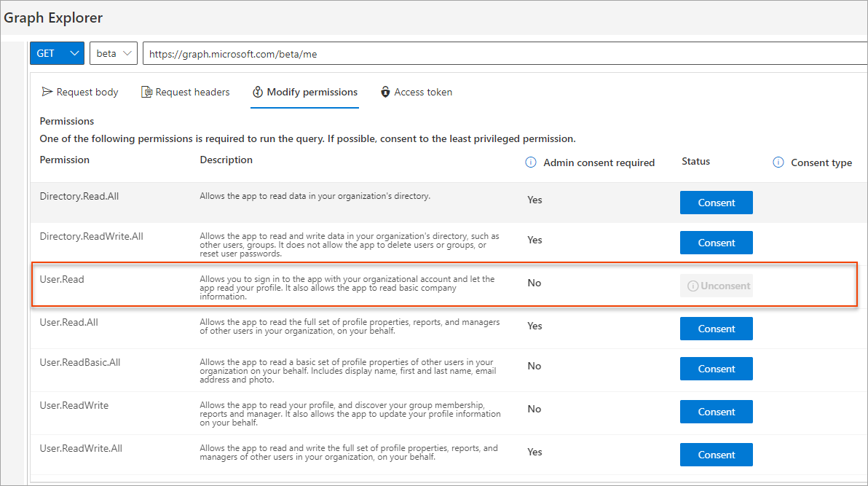Open the Access token tab
Viewport: 868px width, 486px height.
423,92
